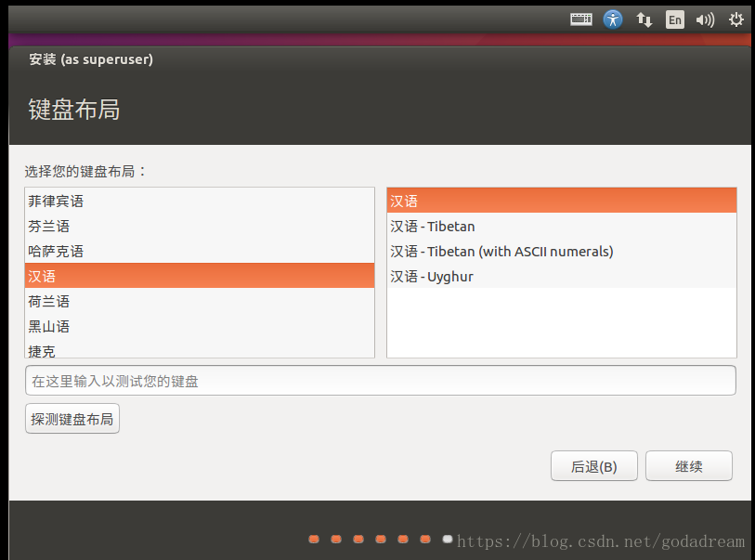755x560 pixels.
Task: Click the 后退(B) button
Action: pos(593,465)
